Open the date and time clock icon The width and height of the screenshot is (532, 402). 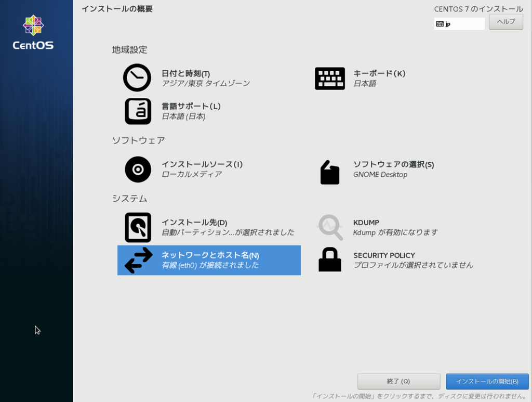[x=137, y=78]
